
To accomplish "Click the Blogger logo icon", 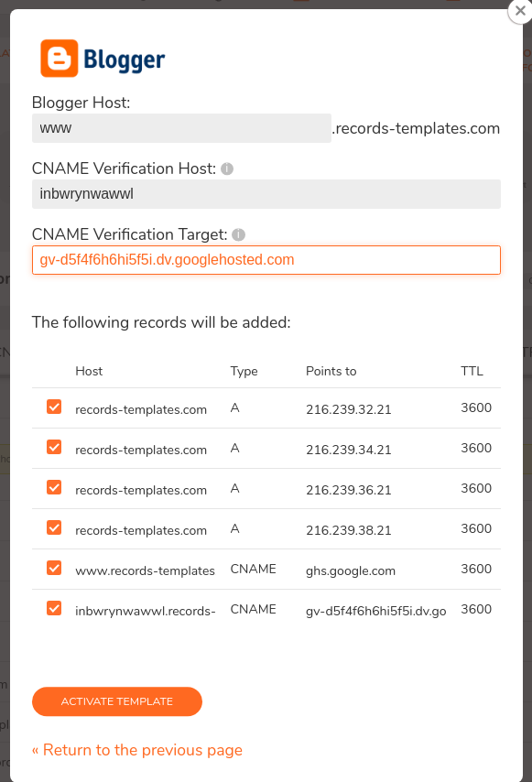I will point(60,59).
